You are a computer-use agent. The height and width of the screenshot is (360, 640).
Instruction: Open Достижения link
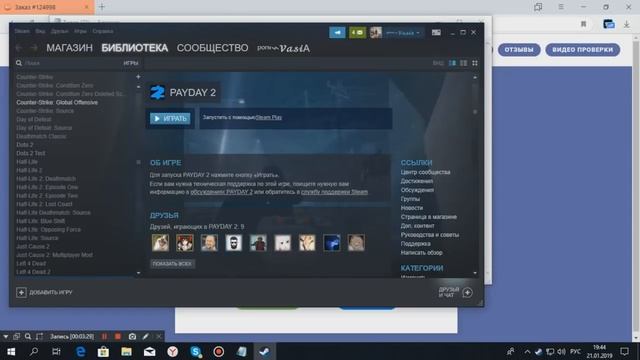click(x=417, y=181)
